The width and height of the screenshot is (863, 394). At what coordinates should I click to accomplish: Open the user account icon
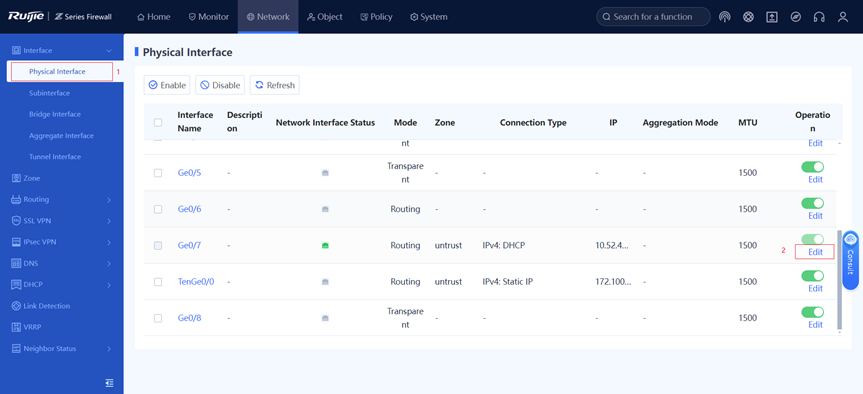pyautogui.click(x=843, y=17)
